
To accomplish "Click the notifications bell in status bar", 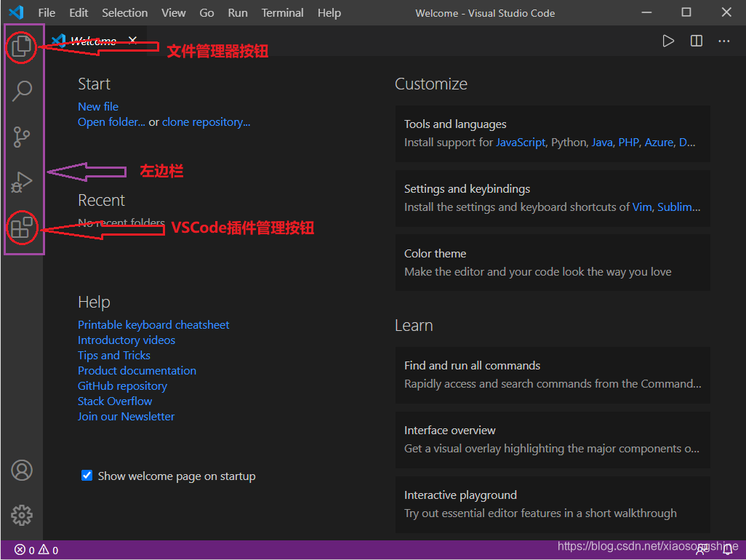I will 728,550.
